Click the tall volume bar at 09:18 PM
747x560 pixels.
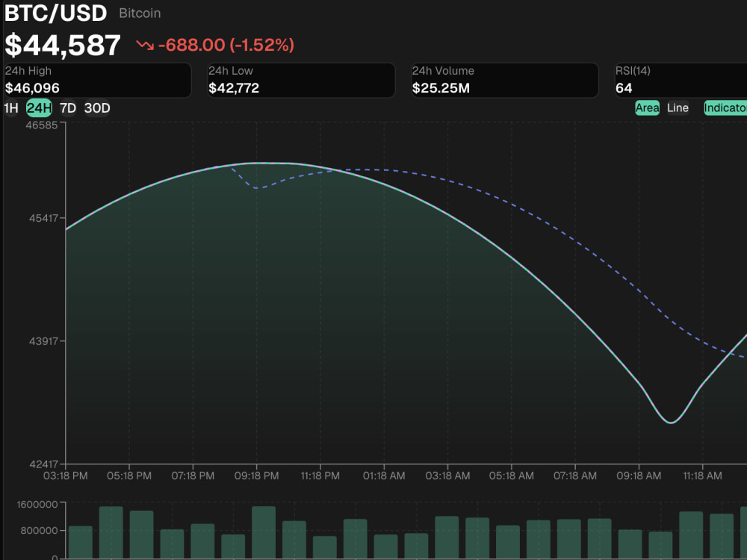264,532
